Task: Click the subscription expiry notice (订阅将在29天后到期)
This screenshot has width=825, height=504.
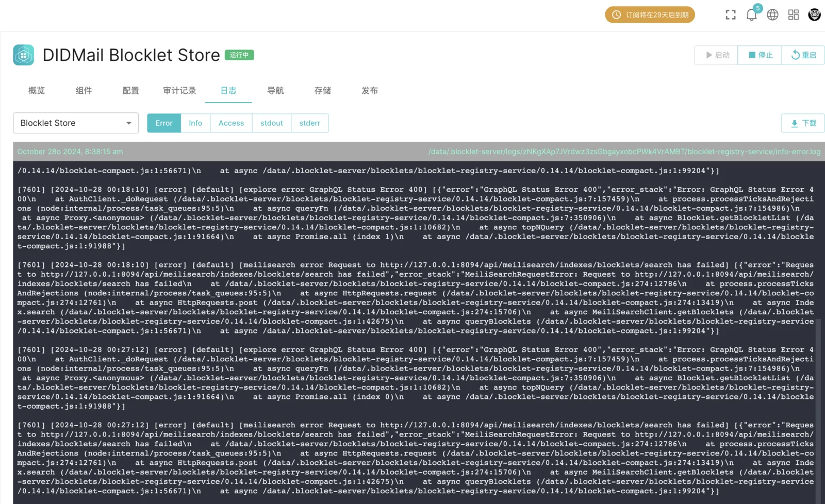Action: (x=650, y=15)
